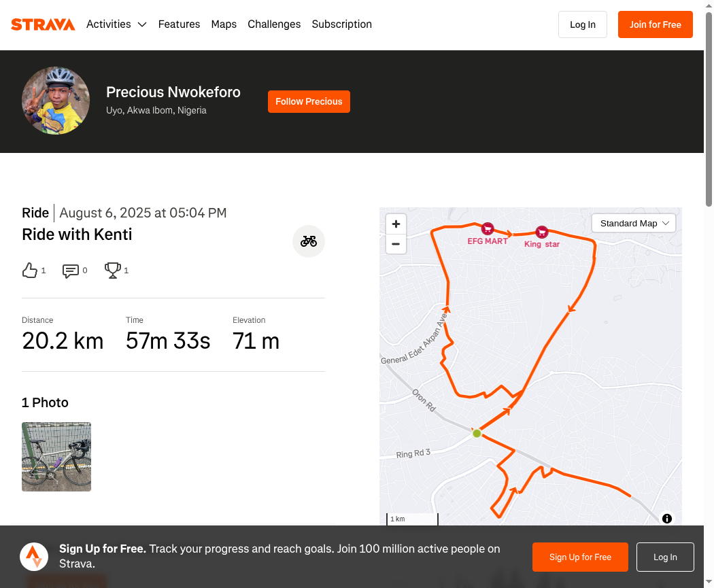714x588 pixels.
Task: Click Join for Free button
Action: [656, 24]
